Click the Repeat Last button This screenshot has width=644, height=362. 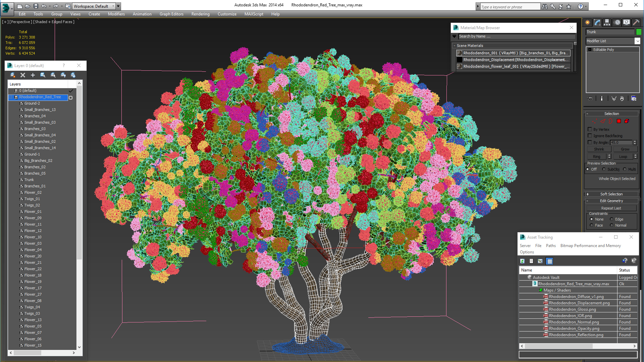point(611,208)
